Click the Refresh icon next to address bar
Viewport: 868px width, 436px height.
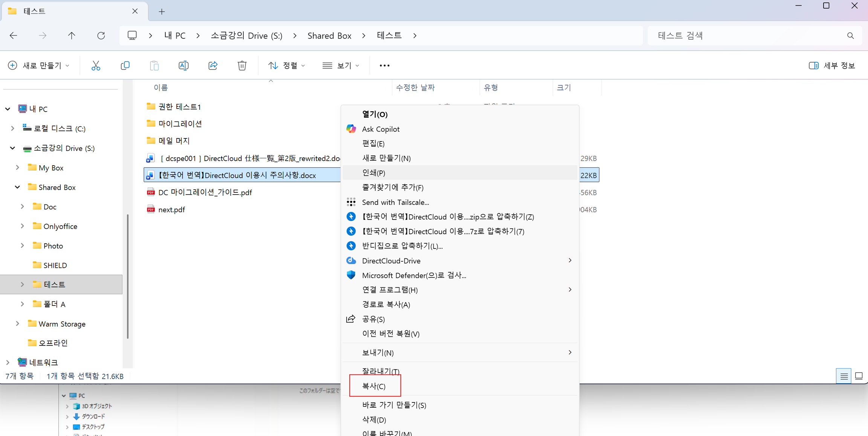pos(101,35)
